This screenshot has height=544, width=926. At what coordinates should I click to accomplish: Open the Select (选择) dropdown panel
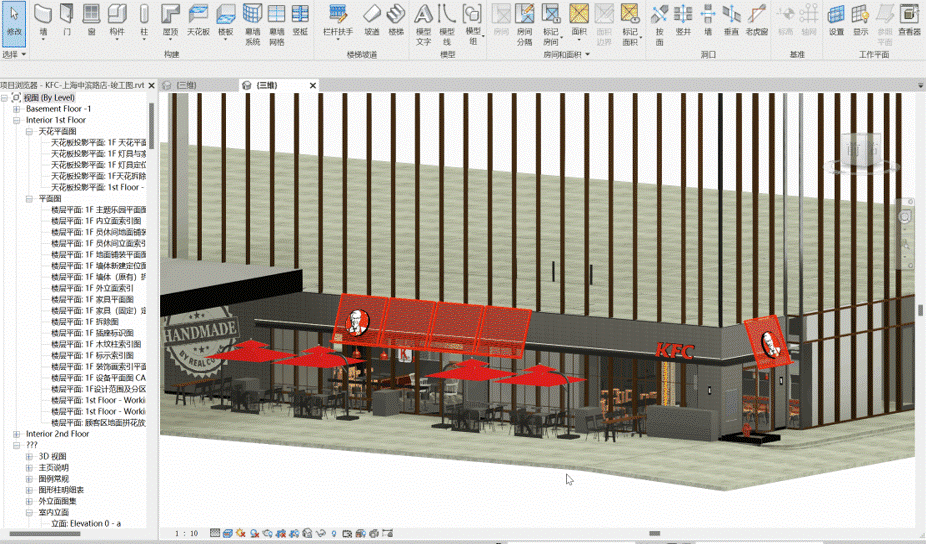(x=12, y=54)
